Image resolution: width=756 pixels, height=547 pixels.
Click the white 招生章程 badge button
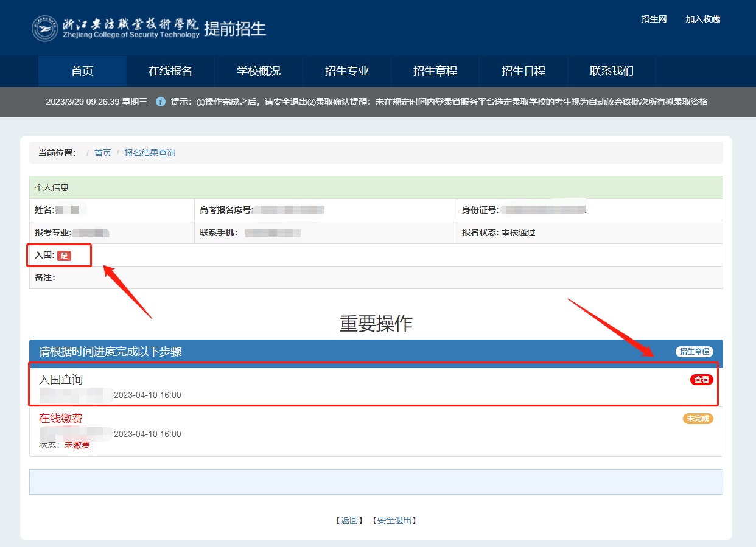click(694, 352)
